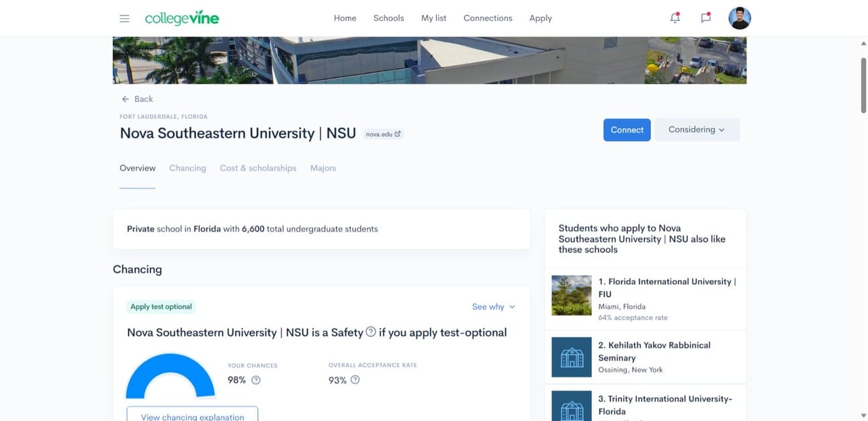Switch to Cost & scholarships tab

(x=258, y=168)
